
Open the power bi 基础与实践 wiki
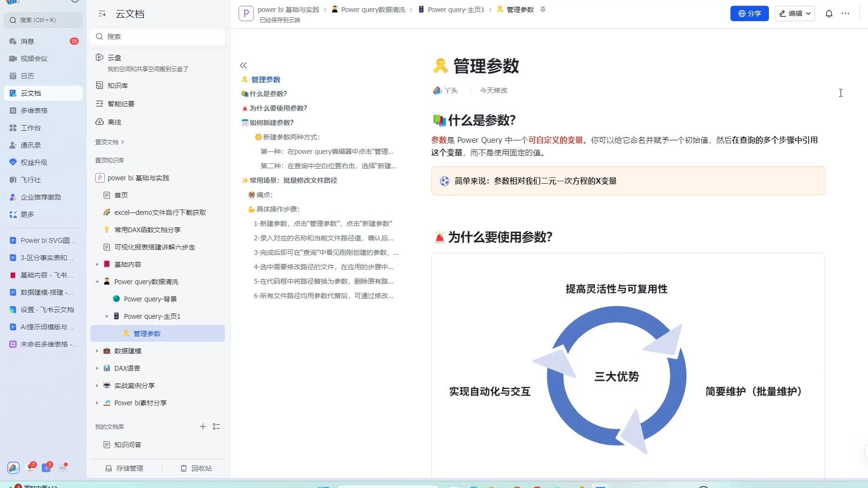pyautogui.click(x=158, y=178)
